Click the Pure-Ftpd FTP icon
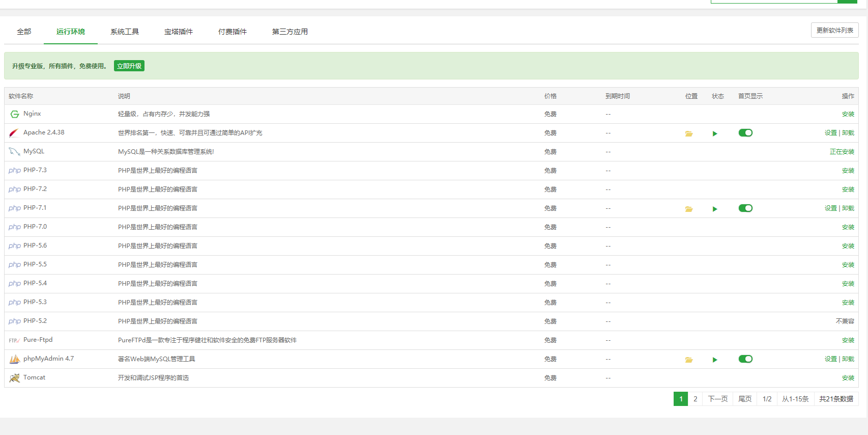 14,340
